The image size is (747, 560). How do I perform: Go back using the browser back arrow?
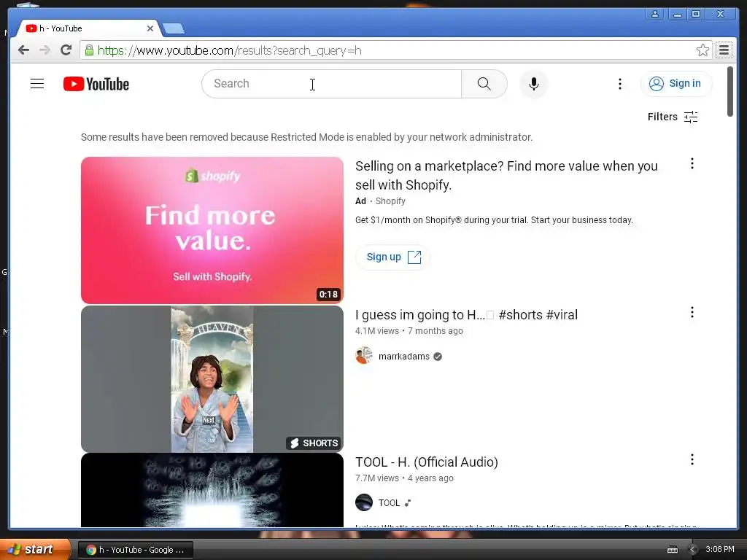[24, 50]
